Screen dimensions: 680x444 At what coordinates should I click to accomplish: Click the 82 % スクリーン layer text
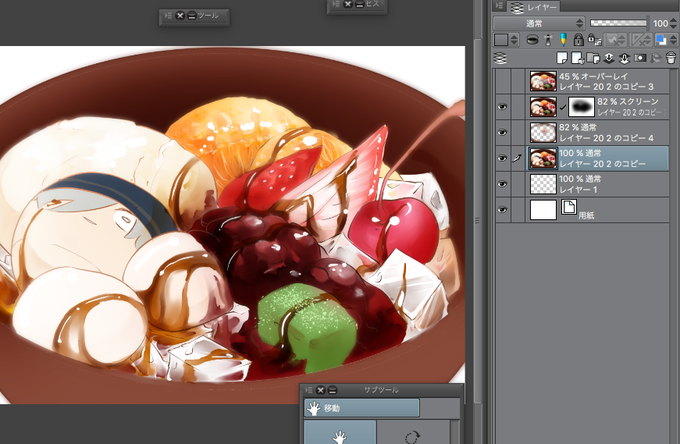point(628,101)
